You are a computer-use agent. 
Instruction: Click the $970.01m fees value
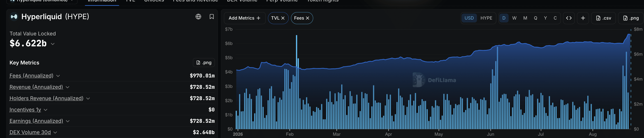(x=202, y=76)
